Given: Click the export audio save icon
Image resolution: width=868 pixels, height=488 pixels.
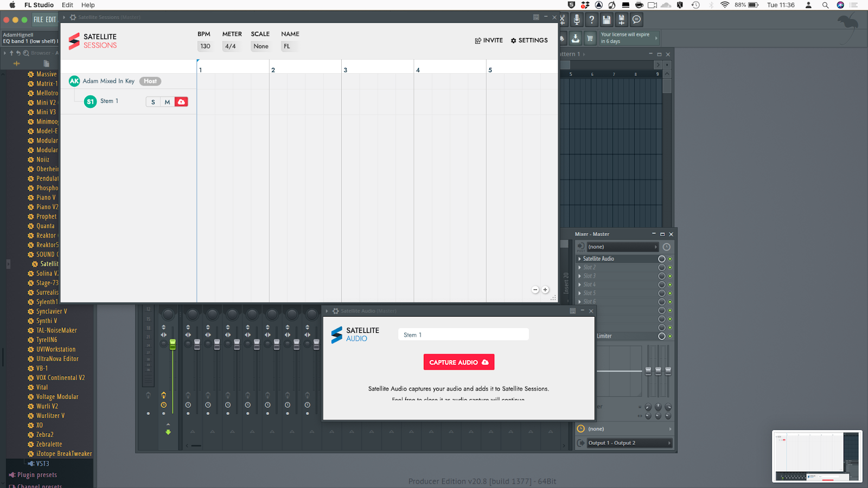Looking at the screenshot, I should (x=621, y=20).
